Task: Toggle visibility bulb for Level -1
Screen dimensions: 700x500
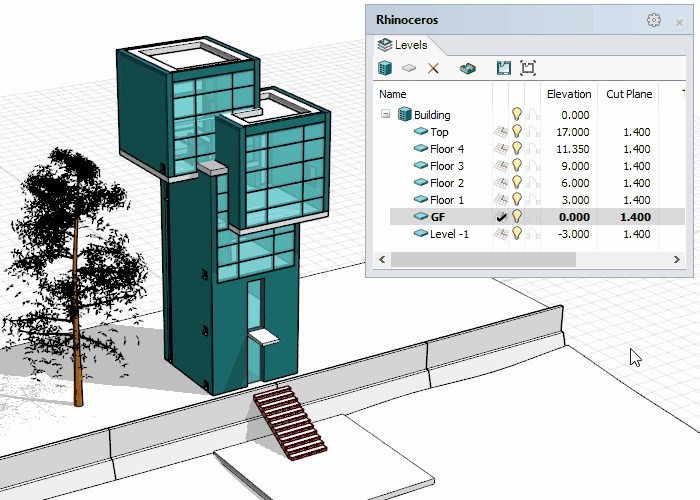Action: tap(517, 234)
